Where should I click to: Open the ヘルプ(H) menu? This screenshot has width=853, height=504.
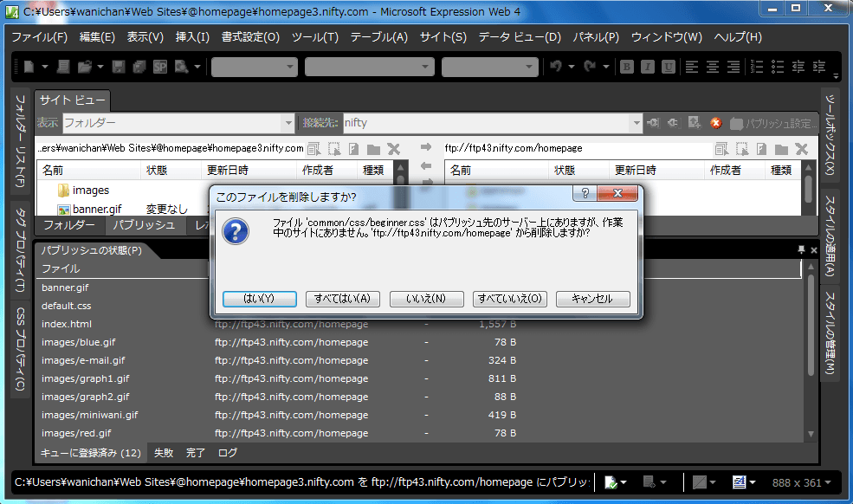coord(738,37)
